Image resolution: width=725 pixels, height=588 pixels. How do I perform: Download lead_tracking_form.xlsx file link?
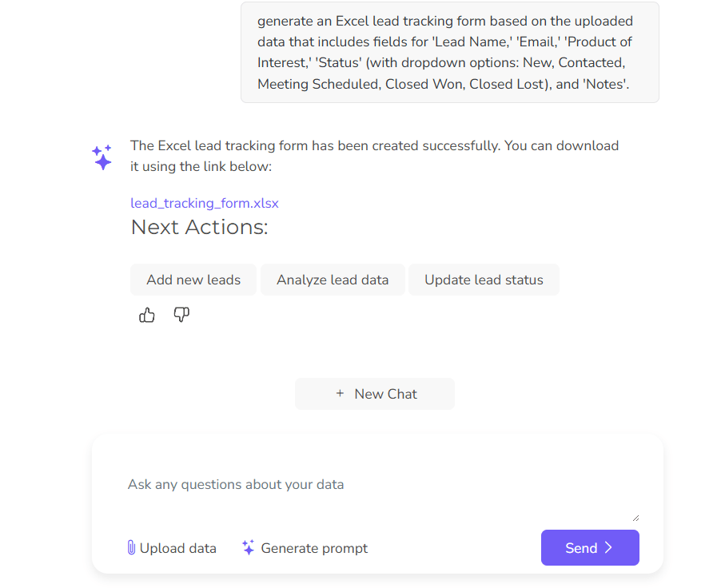click(x=205, y=203)
